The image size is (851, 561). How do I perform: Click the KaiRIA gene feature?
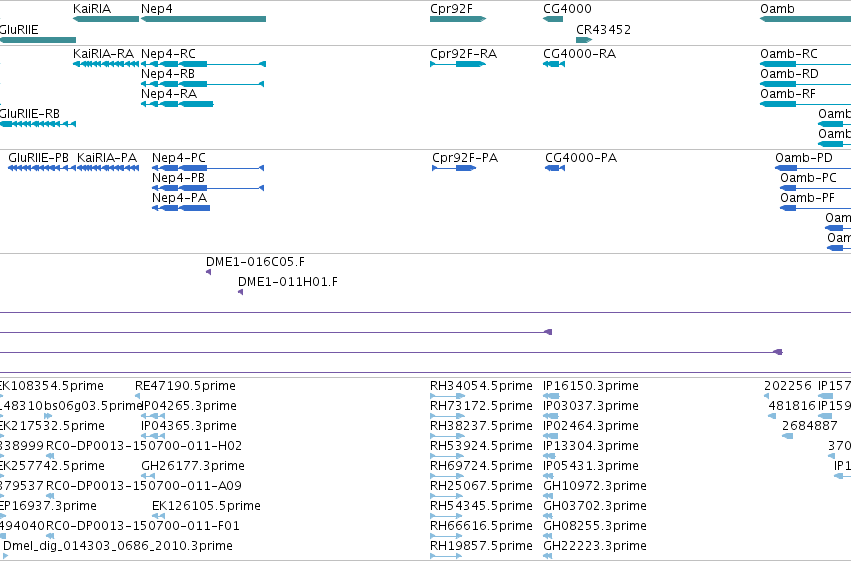106,19
